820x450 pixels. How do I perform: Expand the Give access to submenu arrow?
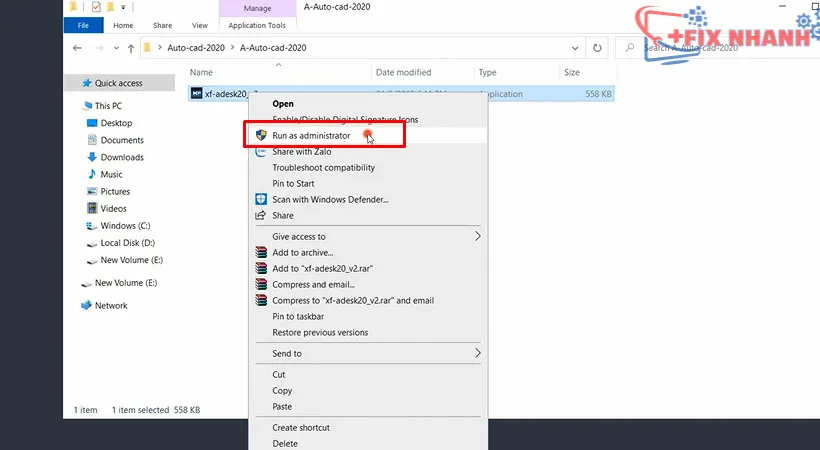pos(477,236)
